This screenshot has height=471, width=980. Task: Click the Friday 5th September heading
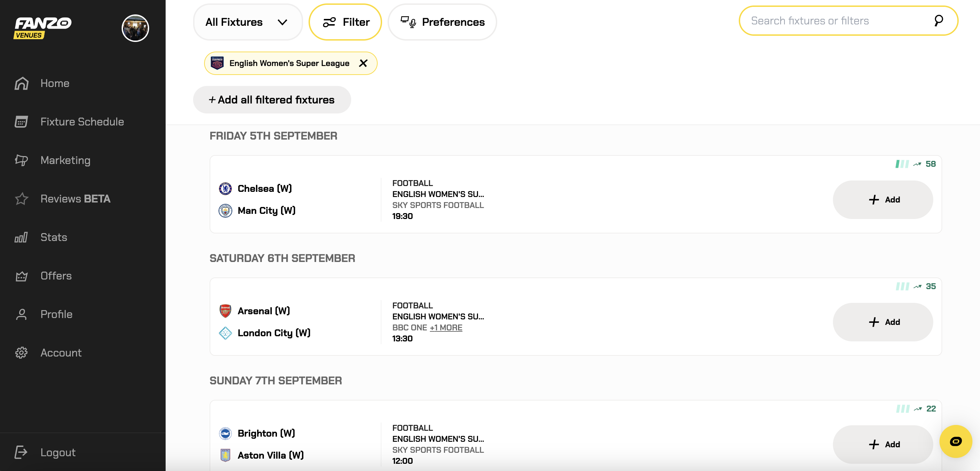(273, 136)
